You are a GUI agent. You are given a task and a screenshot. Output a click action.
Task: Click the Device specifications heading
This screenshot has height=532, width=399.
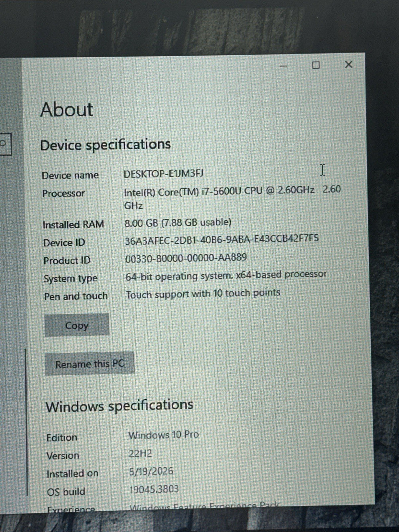click(x=105, y=145)
